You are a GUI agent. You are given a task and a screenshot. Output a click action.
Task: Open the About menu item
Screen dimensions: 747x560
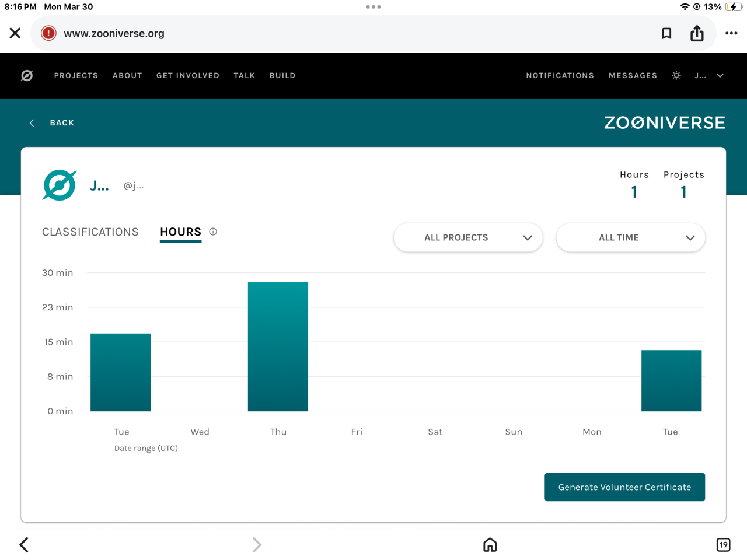127,75
